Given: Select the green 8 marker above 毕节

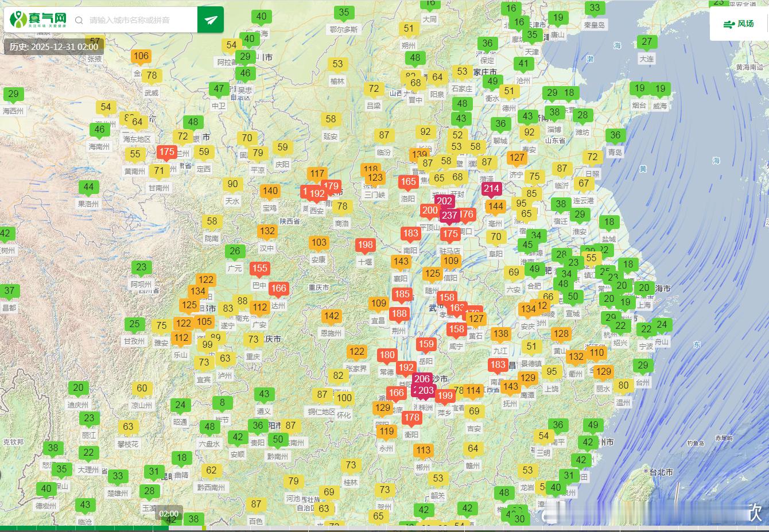Looking at the screenshot, I should point(223,403).
